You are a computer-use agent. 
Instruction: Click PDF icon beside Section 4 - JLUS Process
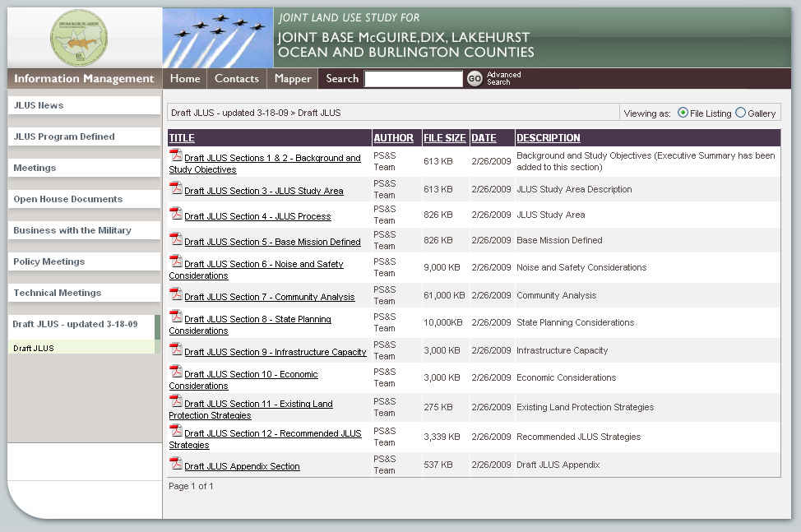pos(176,213)
